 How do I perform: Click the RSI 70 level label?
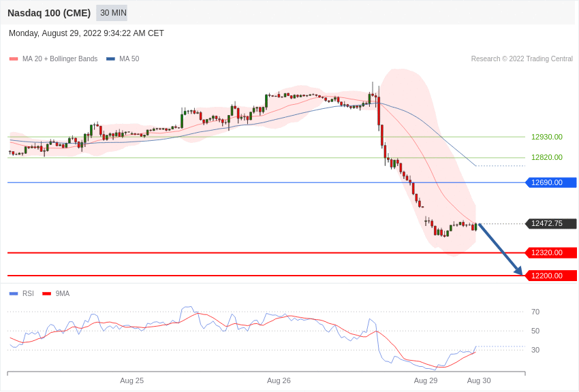click(x=535, y=312)
